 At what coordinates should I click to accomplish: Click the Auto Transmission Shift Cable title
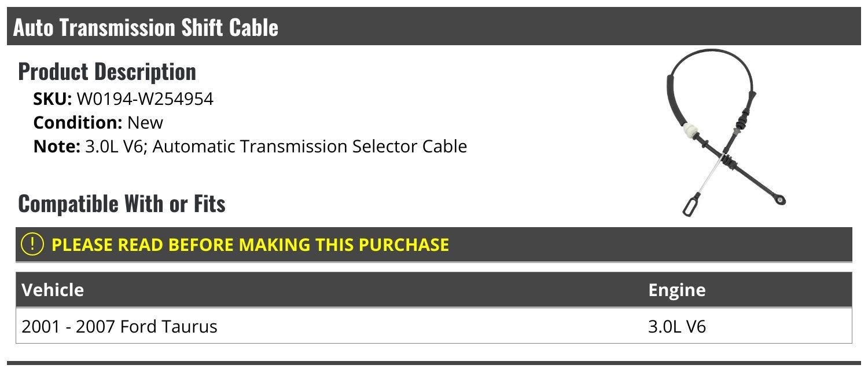click(145, 27)
